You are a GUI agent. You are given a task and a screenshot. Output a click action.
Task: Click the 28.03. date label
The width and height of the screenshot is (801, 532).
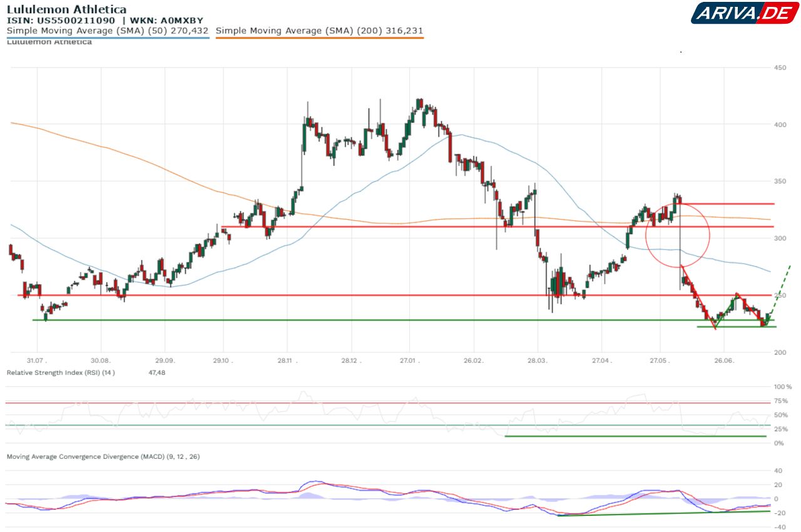click(538, 361)
